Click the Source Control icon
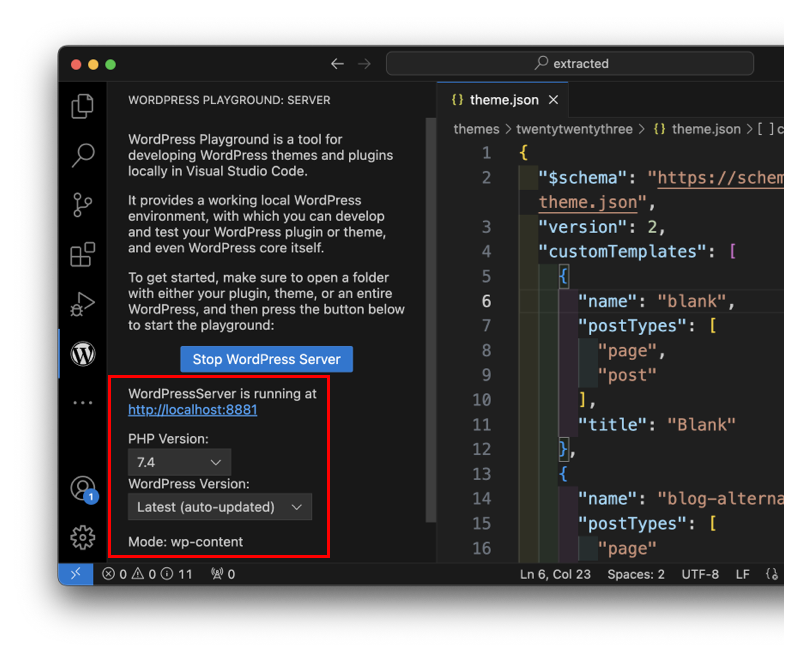Viewport: 800px width, 657px height. click(83, 204)
